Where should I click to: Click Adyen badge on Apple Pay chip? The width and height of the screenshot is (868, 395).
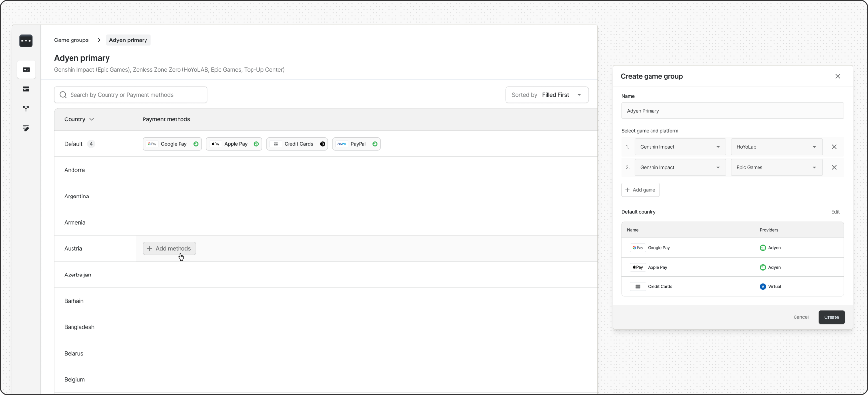pyautogui.click(x=256, y=144)
